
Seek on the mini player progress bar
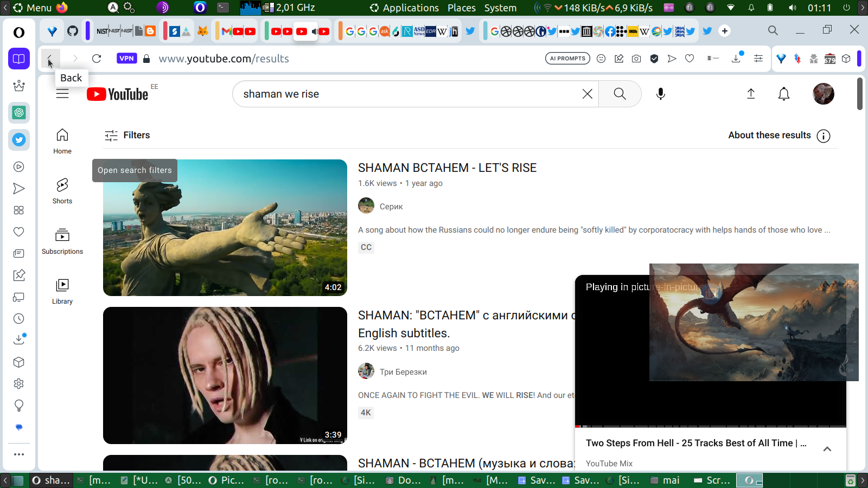[711, 426]
